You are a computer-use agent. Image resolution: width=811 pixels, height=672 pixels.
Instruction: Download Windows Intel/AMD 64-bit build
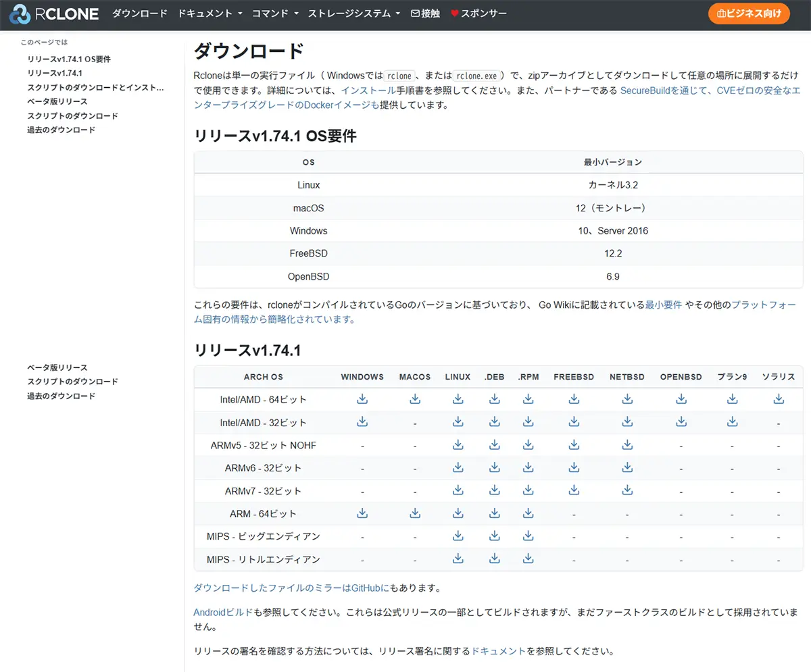point(362,399)
